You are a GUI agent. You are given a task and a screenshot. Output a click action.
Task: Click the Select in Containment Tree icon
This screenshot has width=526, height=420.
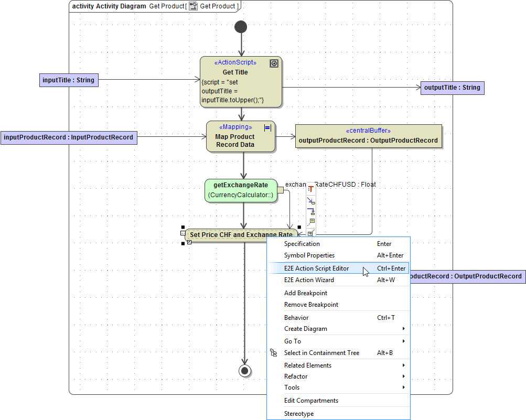point(273,353)
